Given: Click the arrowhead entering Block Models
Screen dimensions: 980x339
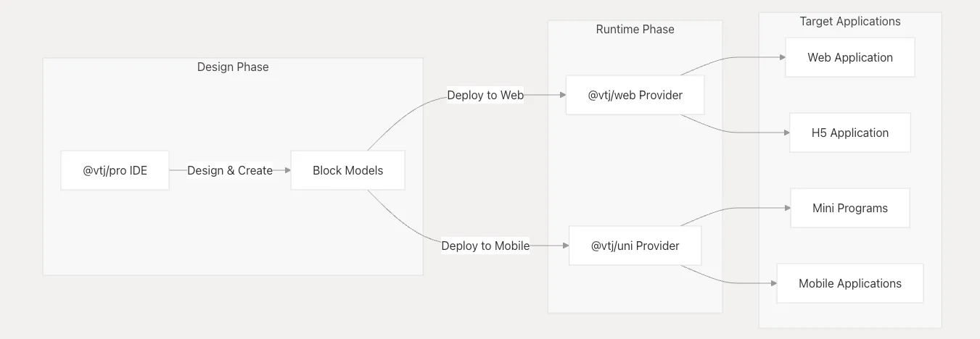Looking at the screenshot, I should tap(287, 170).
